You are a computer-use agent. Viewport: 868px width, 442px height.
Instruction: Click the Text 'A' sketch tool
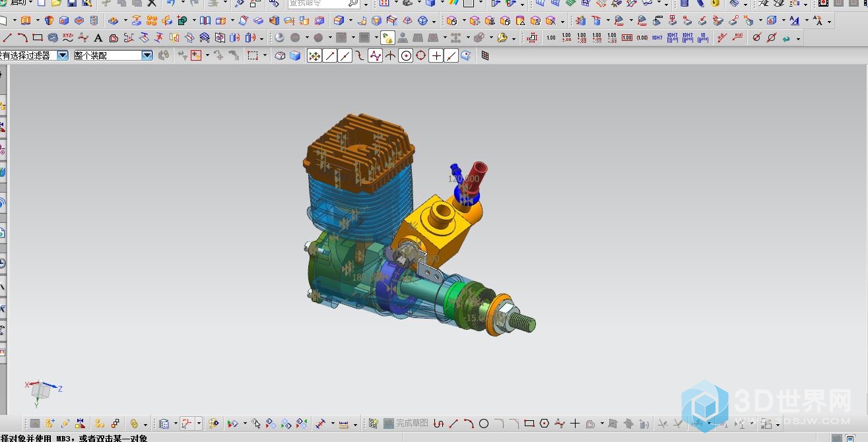(98, 38)
